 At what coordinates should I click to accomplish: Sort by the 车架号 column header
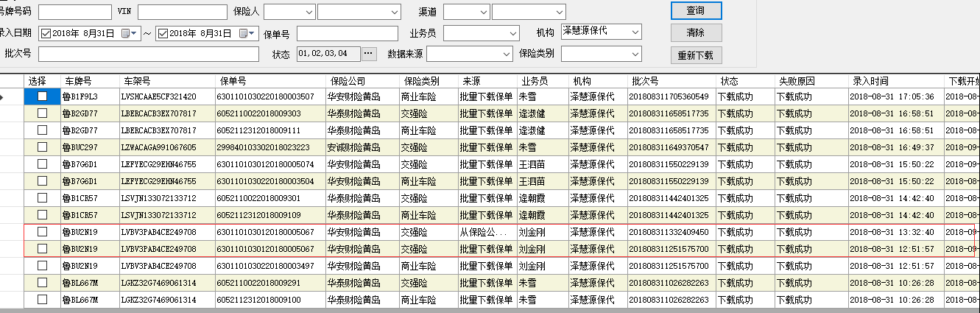pyautogui.click(x=166, y=81)
